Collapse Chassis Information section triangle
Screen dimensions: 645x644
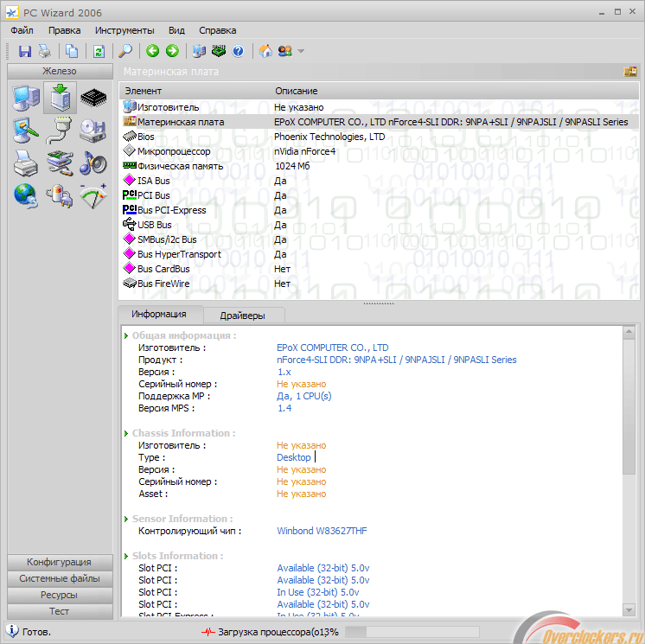(127, 433)
